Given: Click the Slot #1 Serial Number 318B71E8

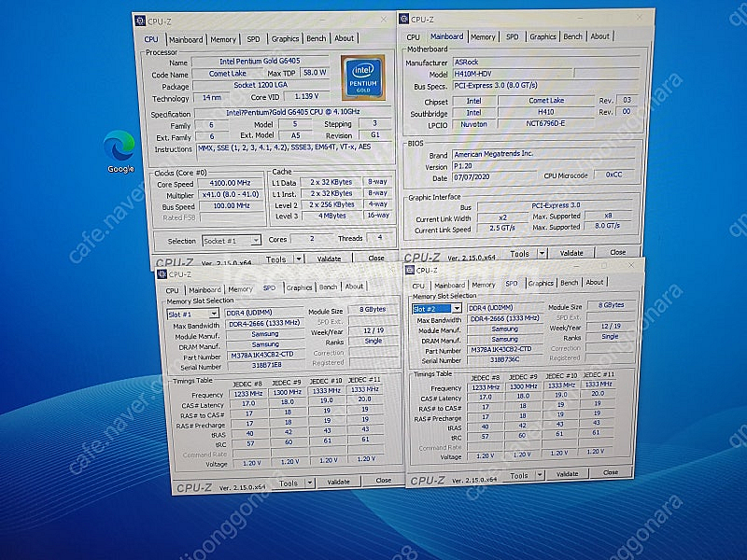Looking at the screenshot, I should tap(265, 365).
